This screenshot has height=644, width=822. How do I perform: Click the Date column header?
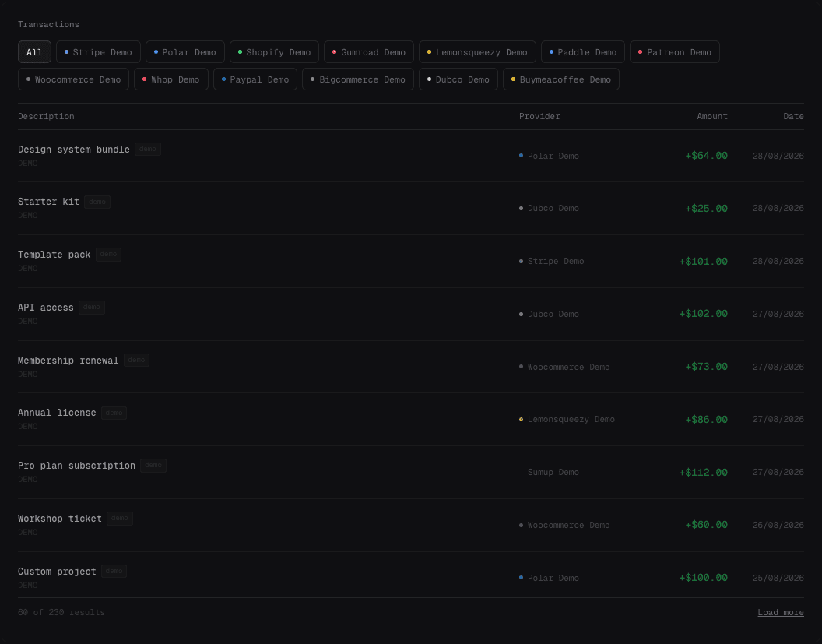(793, 116)
